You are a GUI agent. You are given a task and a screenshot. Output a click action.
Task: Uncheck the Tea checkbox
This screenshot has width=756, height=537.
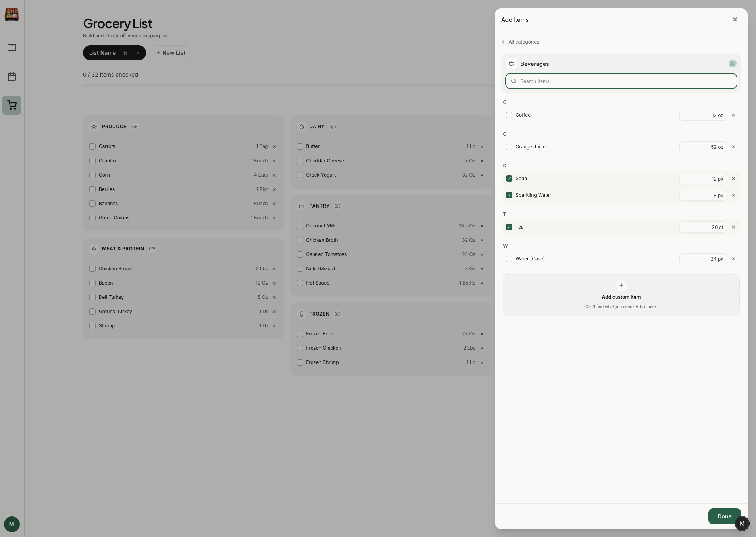point(509,227)
